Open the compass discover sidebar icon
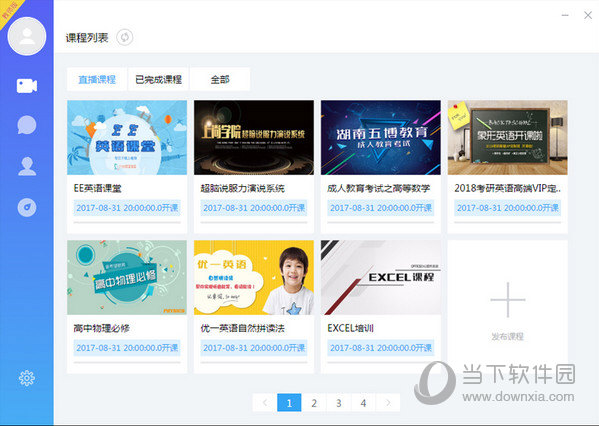 tap(27, 207)
